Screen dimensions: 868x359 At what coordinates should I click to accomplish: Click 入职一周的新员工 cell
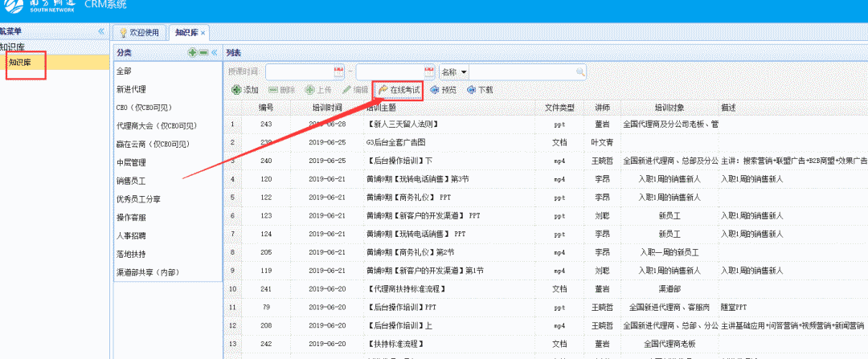point(669,252)
